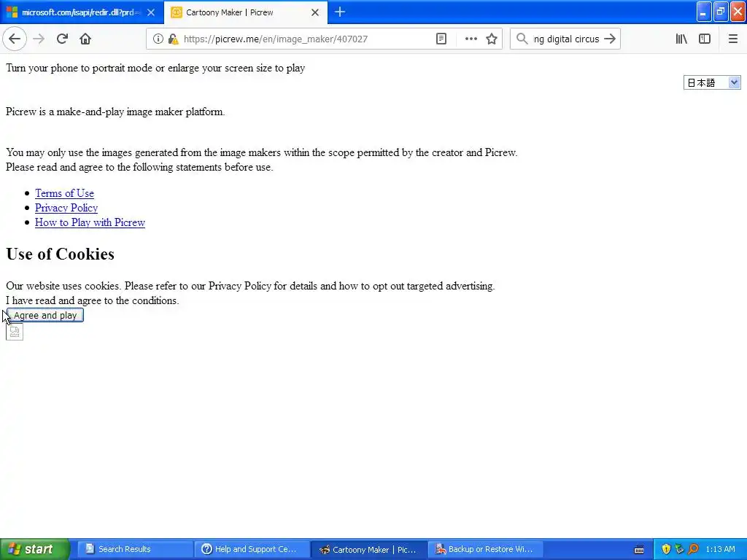Minimize the Firefox window
747x560 pixels.
(x=704, y=12)
